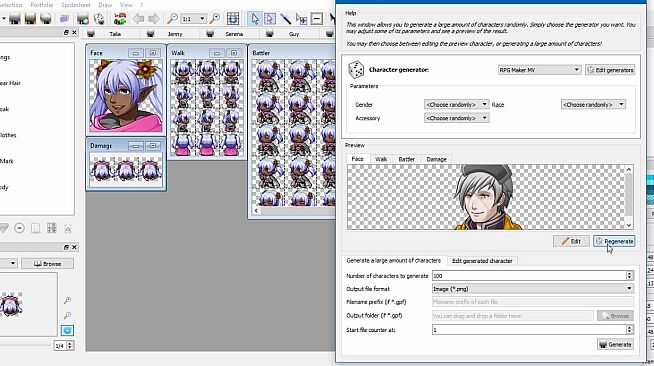654x366 pixels.
Task: Click the grid layout icon in the left panel
Action: click(x=51, y=228)
